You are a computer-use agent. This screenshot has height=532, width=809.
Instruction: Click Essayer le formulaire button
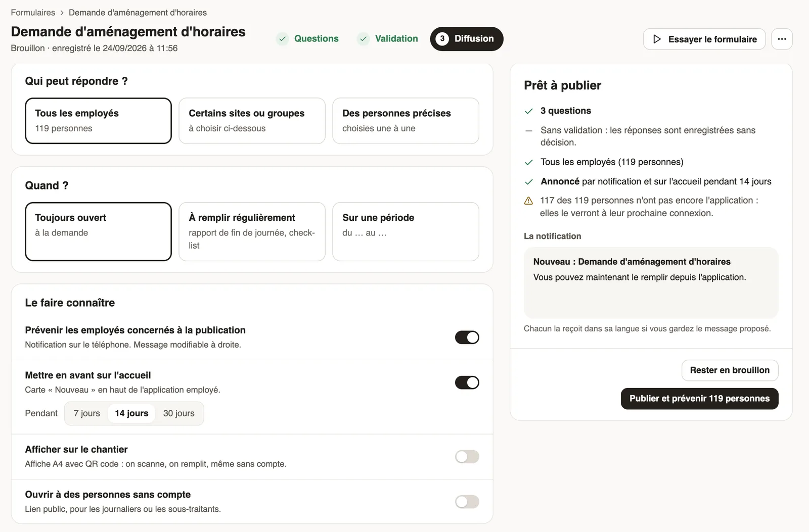coord(704,39)
